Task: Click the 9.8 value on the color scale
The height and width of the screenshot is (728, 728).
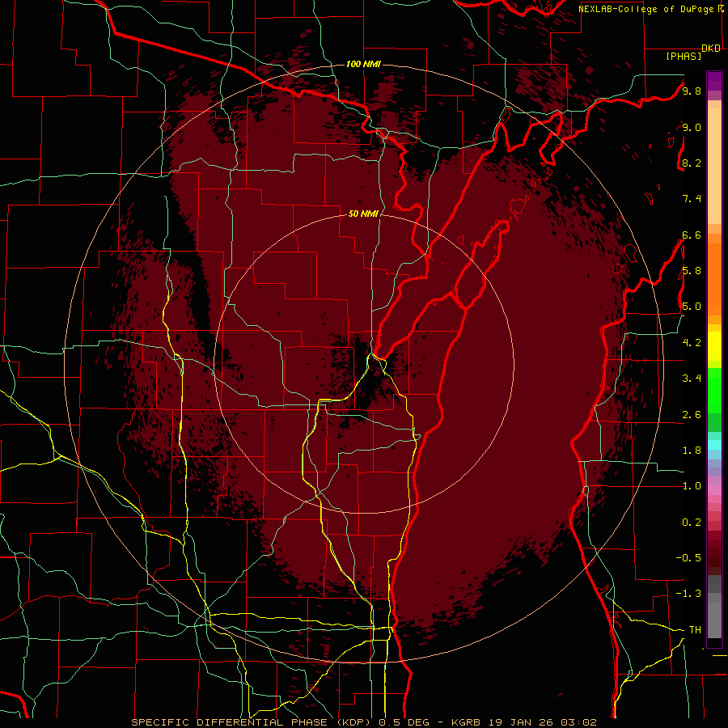Action: coord(692,91)
